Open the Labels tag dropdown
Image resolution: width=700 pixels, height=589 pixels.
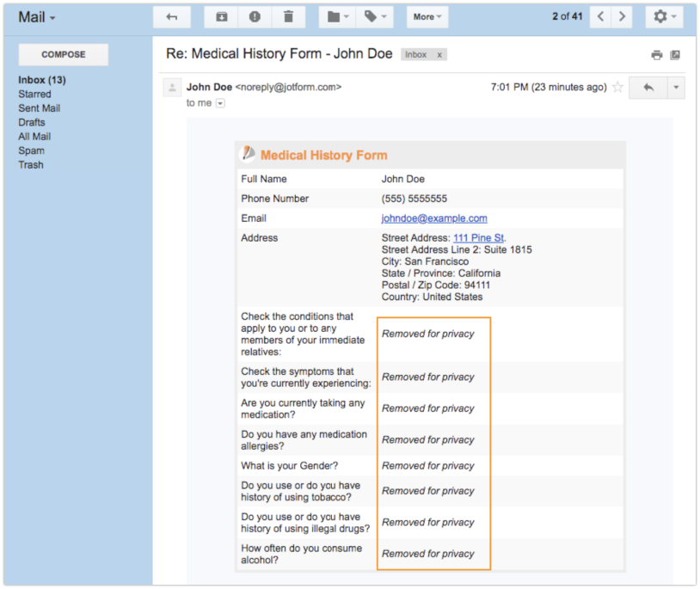click(x=376, y=16)
